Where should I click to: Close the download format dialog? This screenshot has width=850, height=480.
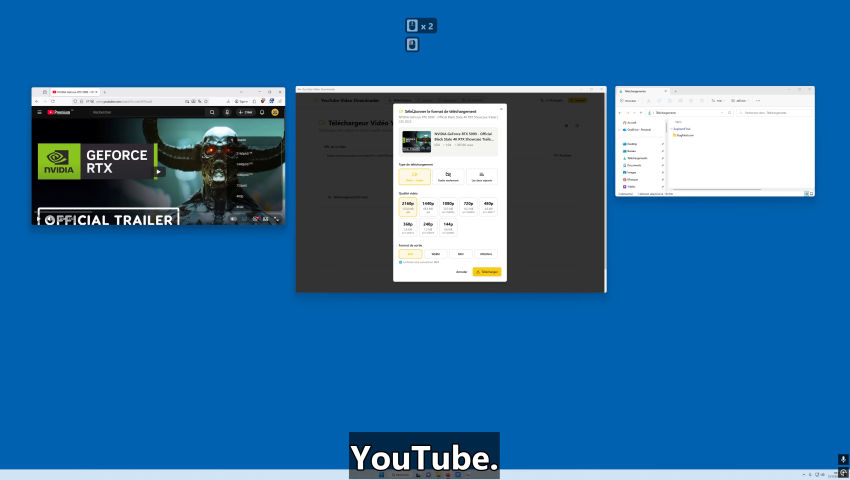(x=501, y=109)
